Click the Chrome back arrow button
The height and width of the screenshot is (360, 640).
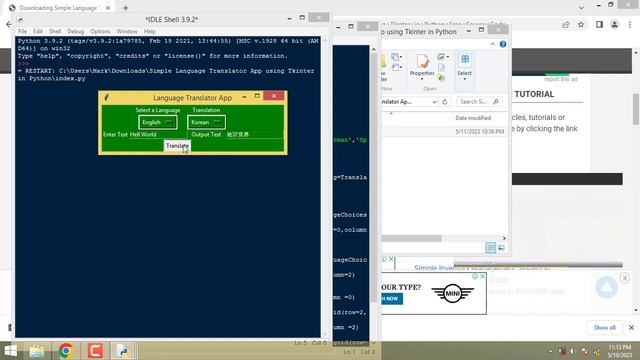9,24
